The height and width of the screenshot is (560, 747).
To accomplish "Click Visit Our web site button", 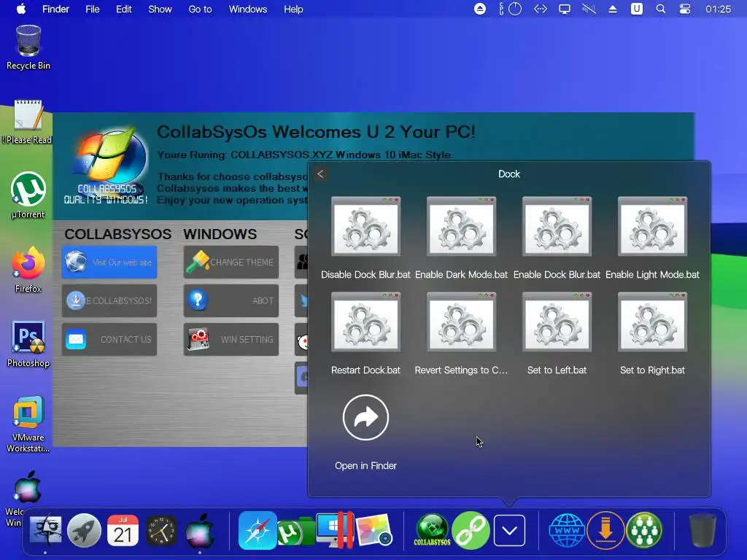I will point(109,262).
